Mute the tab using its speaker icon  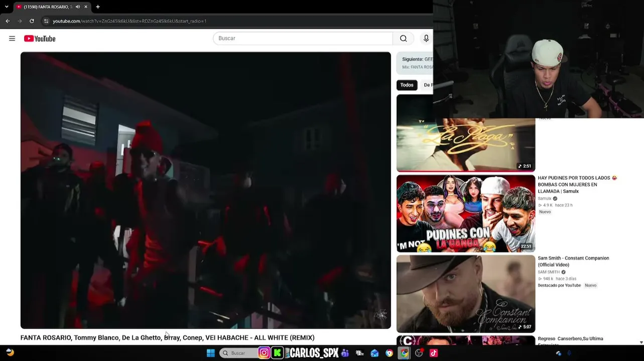coord(77,7)
